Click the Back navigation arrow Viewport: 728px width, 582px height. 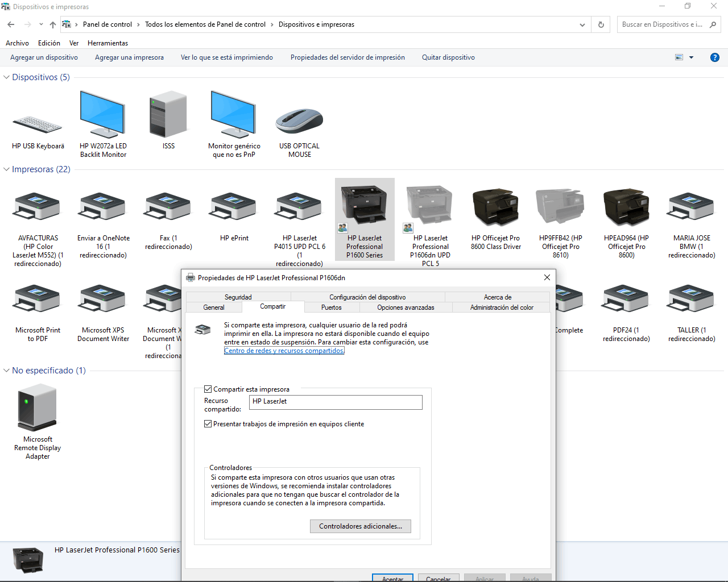(x=11, y=24)
